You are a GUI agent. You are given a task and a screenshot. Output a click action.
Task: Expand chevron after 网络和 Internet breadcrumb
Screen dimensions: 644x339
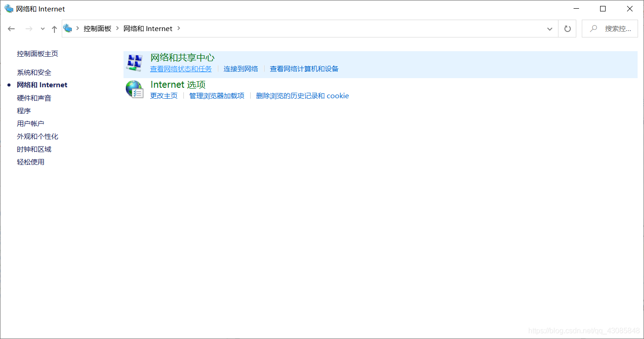(x=179, y=28)
